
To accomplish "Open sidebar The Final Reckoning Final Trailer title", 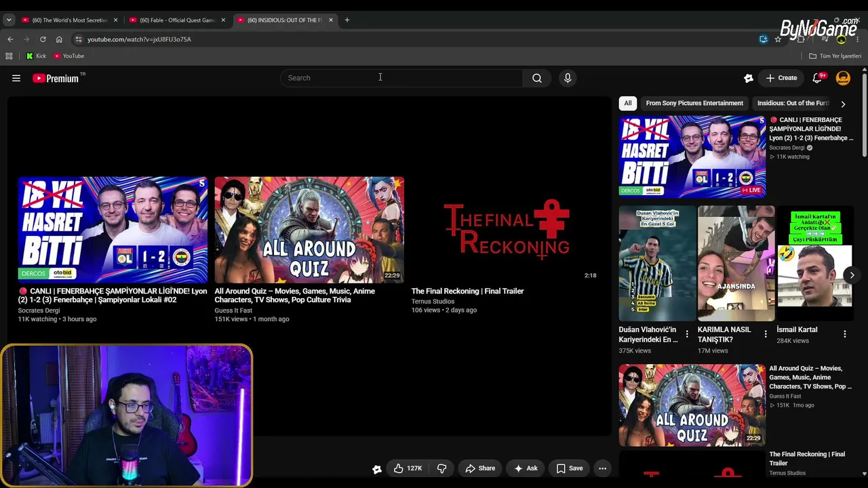I will (x=807, y=459).
